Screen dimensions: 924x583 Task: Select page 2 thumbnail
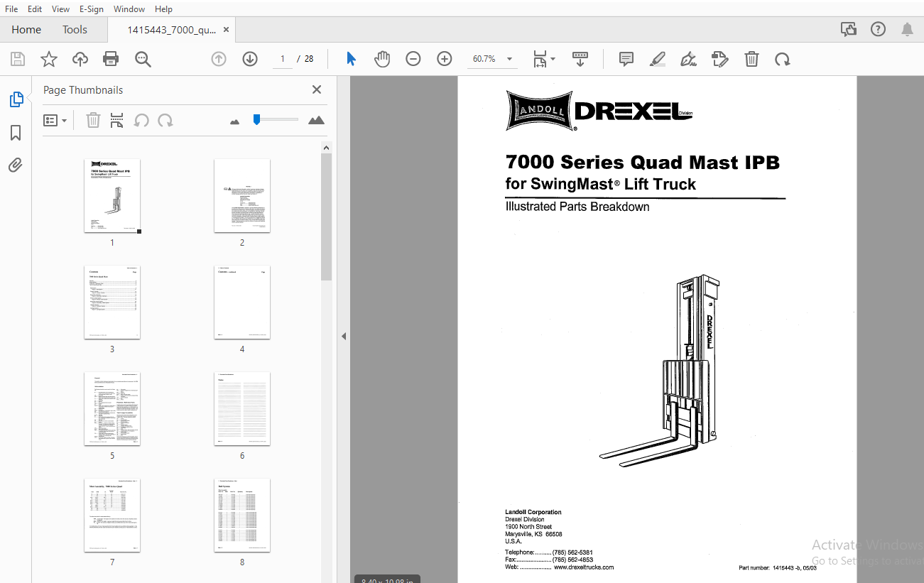242,196
